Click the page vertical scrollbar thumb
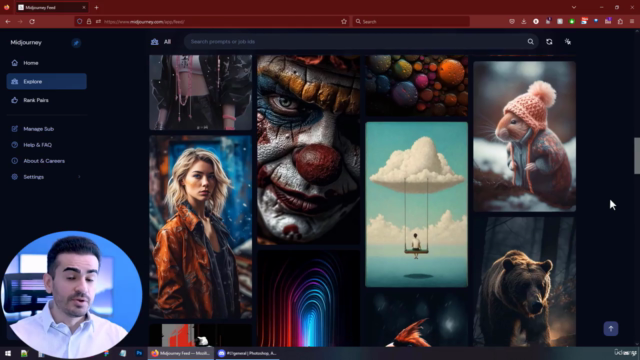The image size is (640, 360). (x=637, y=156)
